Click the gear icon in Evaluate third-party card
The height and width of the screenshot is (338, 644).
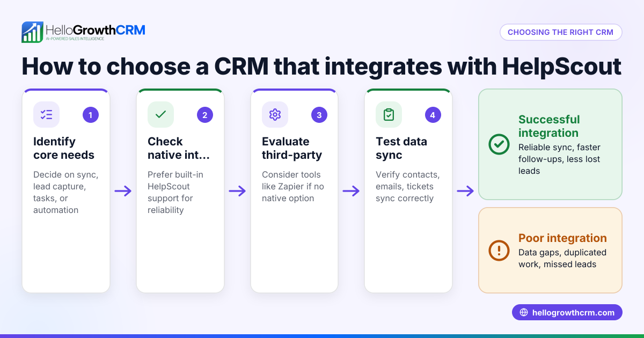pos(275,114)
